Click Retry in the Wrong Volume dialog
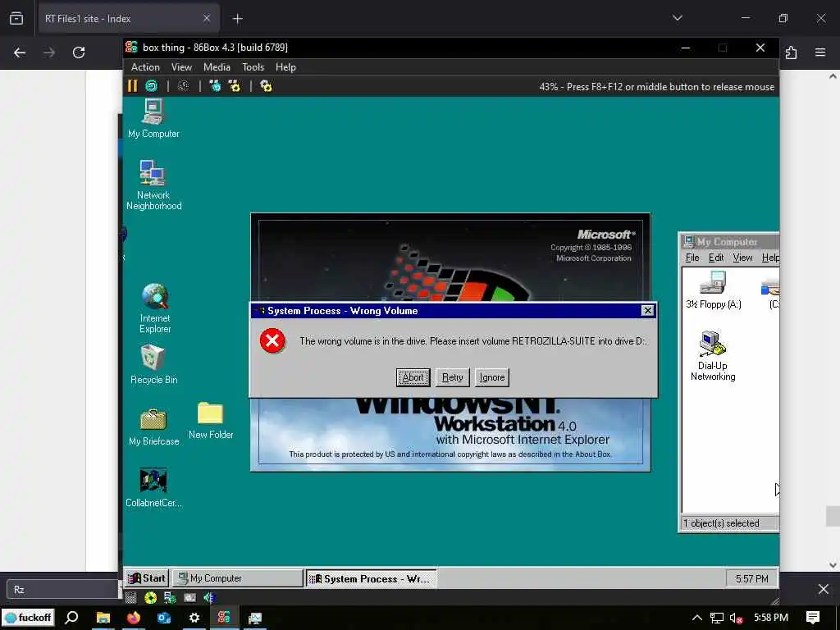 [453, 377]
